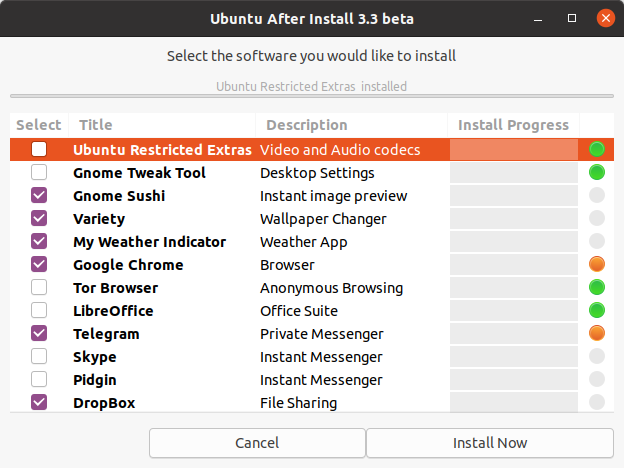The image size is (624, 468).
Task: Click green status dot for Ubuntu Restricted Extras
Action: tap(597, 149)
